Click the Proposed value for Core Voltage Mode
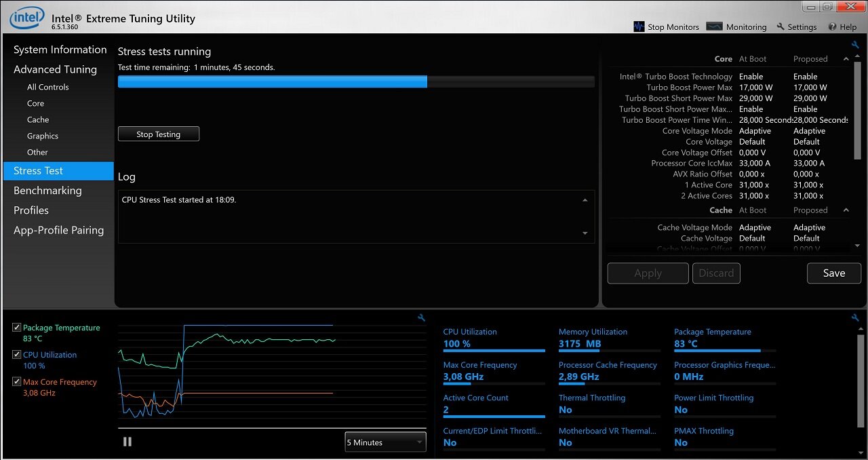The image size is (868, 460). [810, 131]
